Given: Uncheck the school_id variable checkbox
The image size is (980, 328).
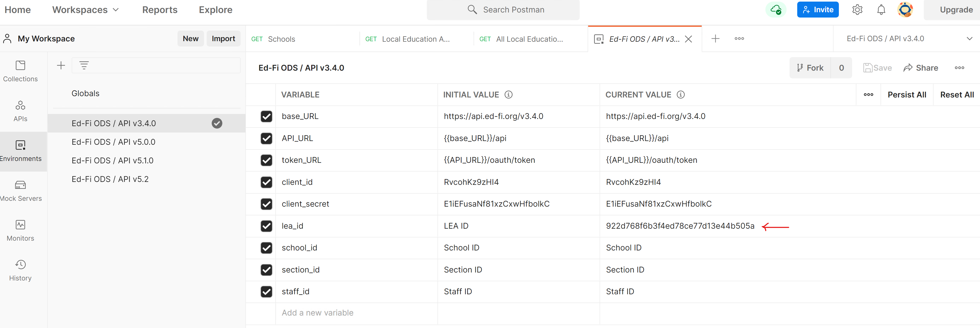Looking at the screenshot, I should [266, 248].
